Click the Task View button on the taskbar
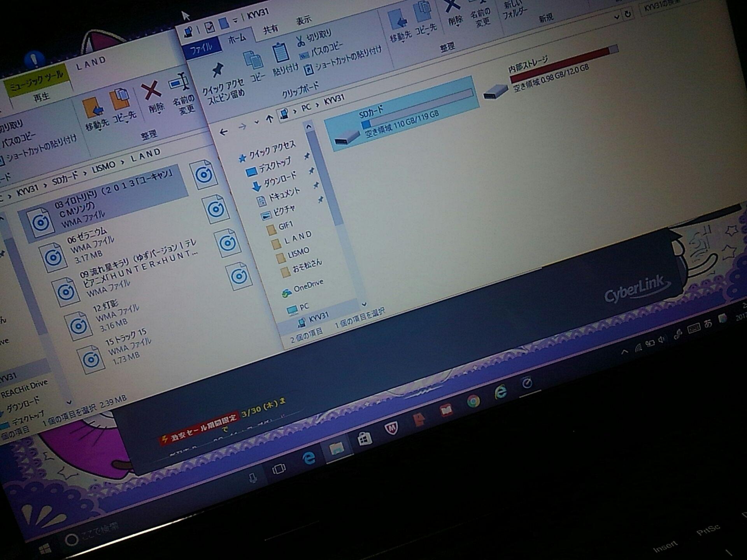Viewport: 747px width, 560px height. coord(279,469)
